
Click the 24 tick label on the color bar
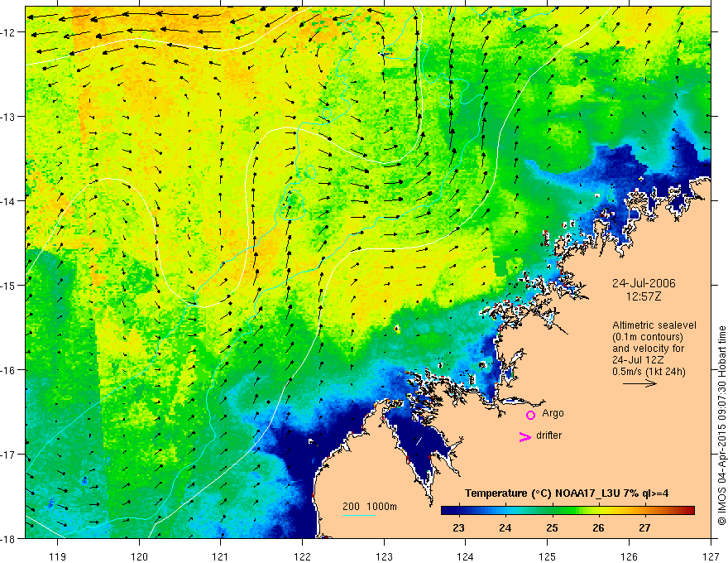click(x=505, y=527)
